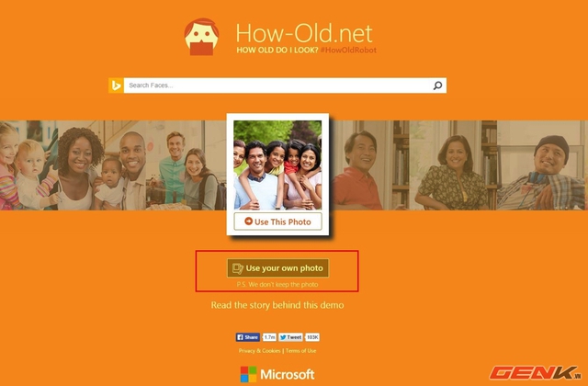Select the photo of the man in red shirt
The height and width of the screenshot is (386, 588).
pos(358,165)
